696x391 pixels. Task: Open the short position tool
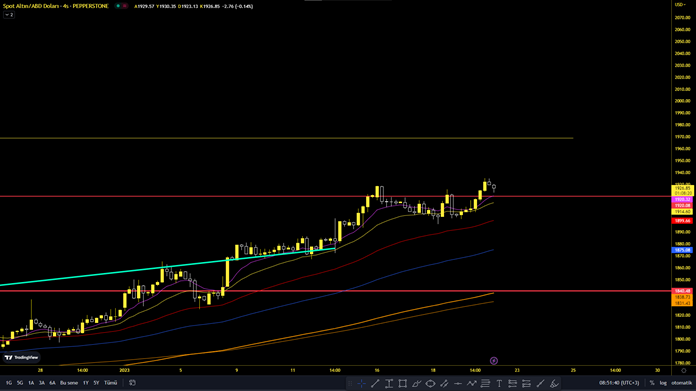point(526,383)
